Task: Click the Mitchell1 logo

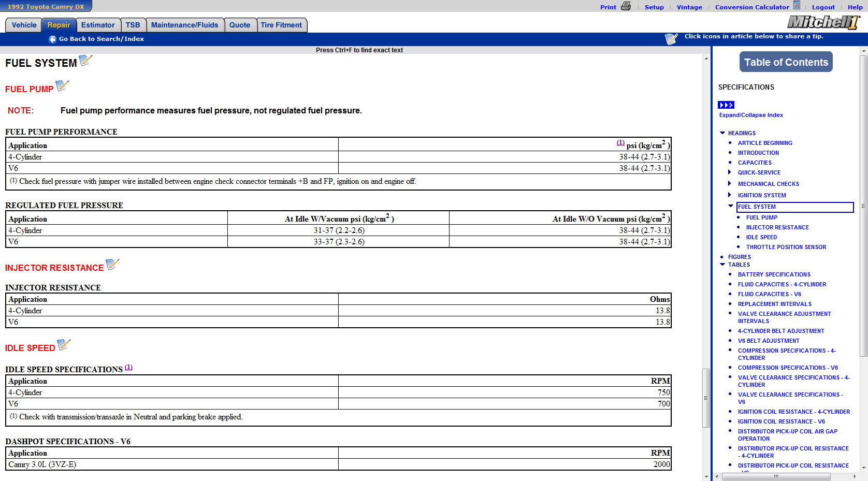Action: click(823, 22)
